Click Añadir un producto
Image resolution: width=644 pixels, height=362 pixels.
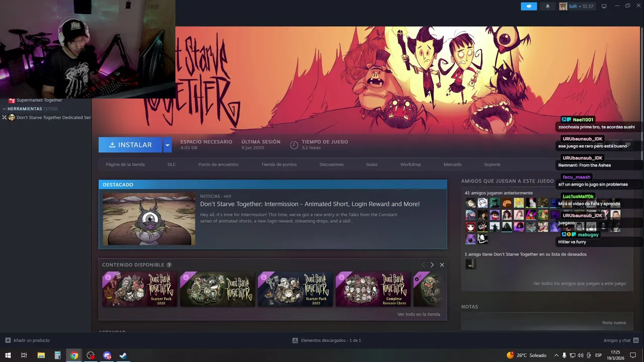(28, 340)
